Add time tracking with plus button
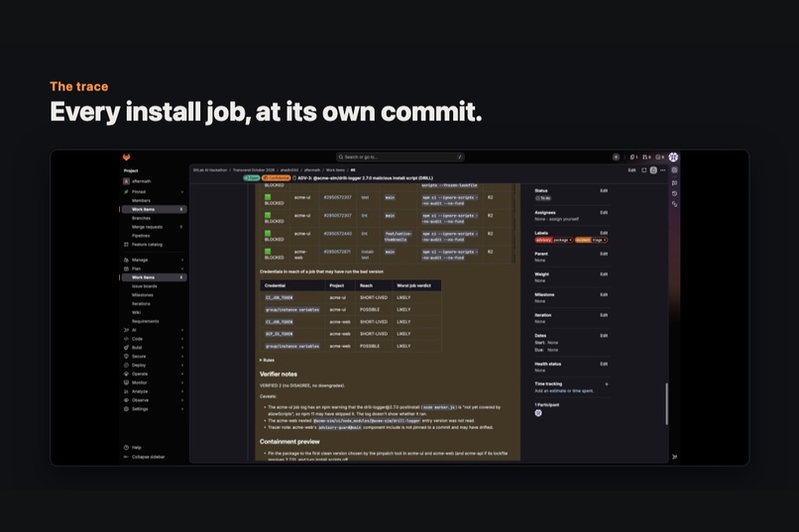 tap(607, 384)
